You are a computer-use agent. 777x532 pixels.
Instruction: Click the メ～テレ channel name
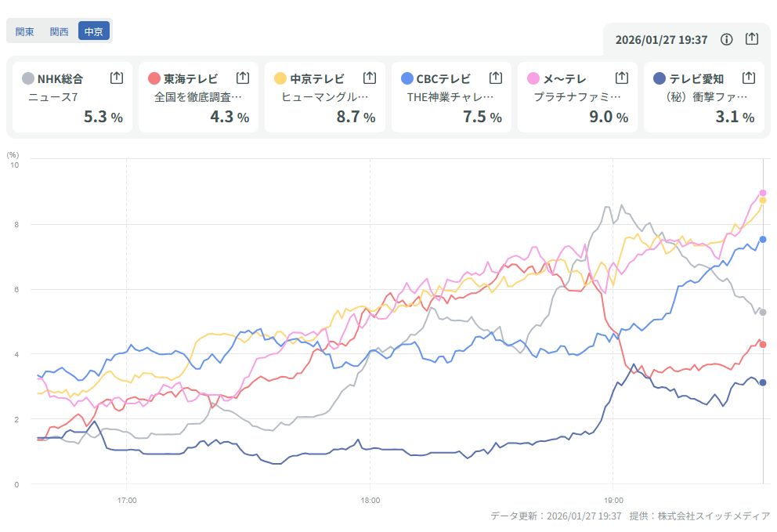(x=565, y=78)
